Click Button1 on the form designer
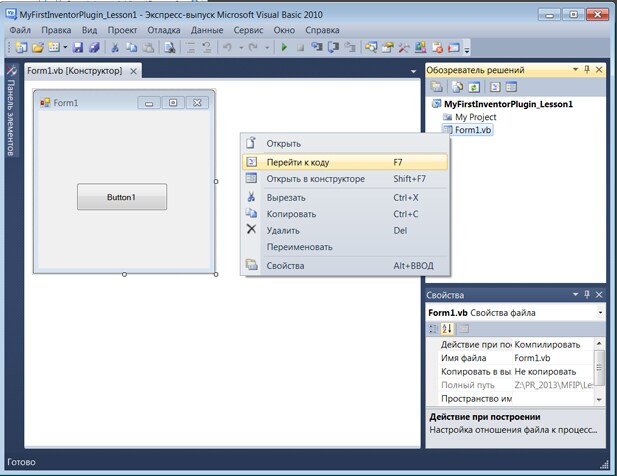Viewport: 617px width, 476px height. (121, 197)
